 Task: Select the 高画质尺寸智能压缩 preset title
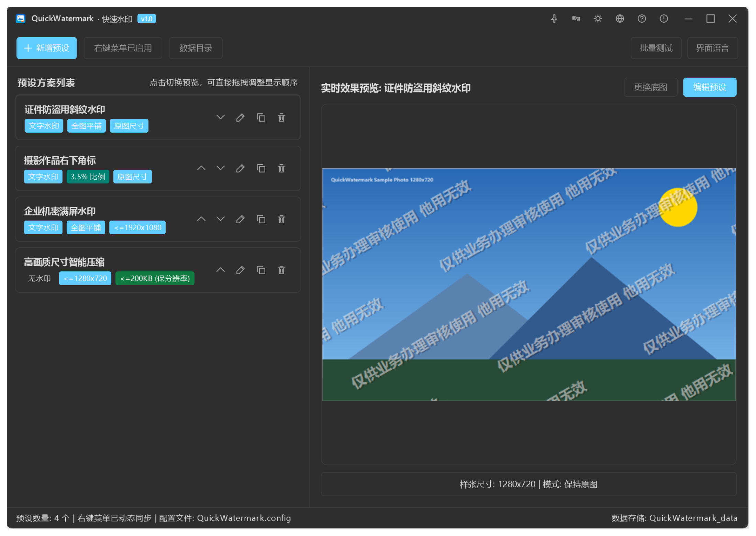(x=64, y=262)
